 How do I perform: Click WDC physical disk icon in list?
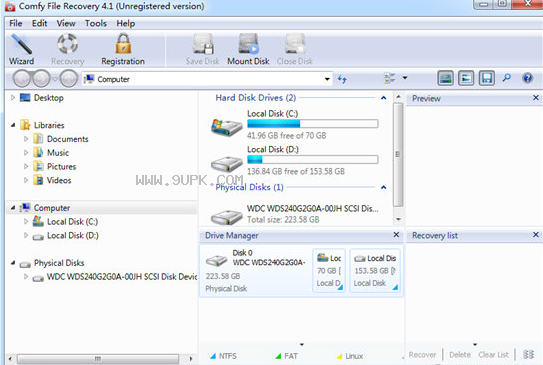tap(227, 217)
